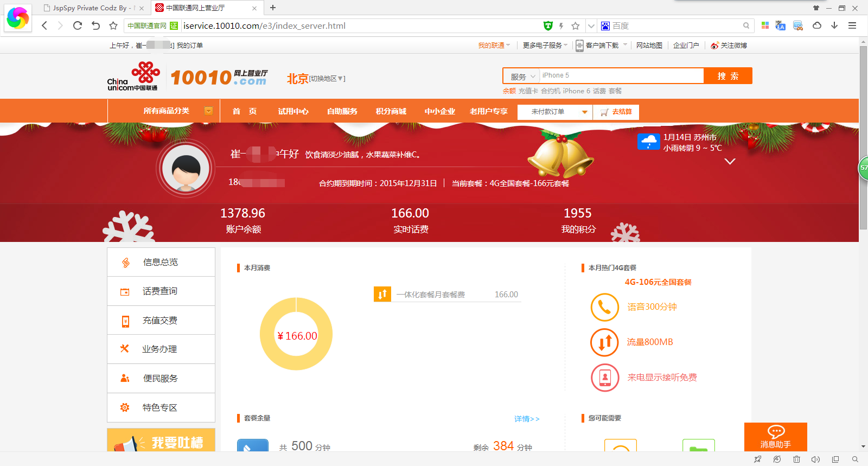Open address bar history dropdown arrow
The width and height of the screenshot is (868, 466).
(591, 25)
